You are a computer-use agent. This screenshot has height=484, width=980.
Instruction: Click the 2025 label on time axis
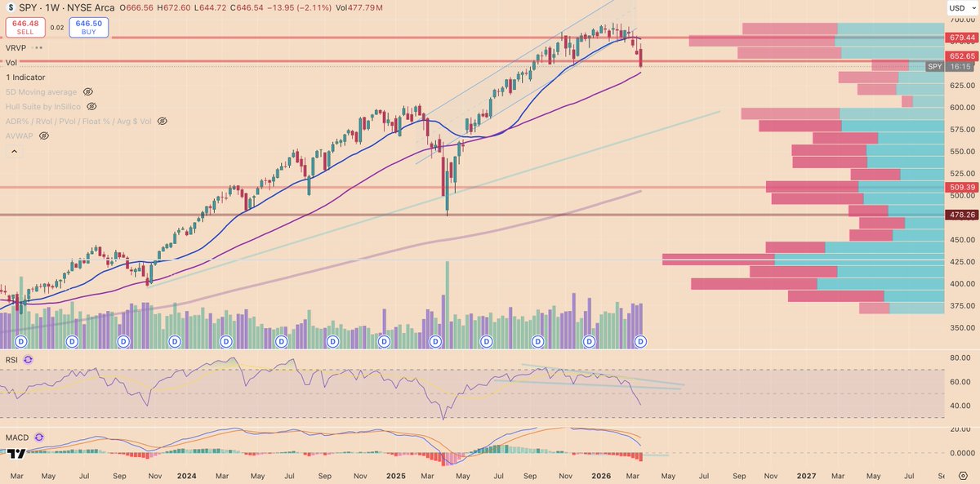(x=395, y=475)
